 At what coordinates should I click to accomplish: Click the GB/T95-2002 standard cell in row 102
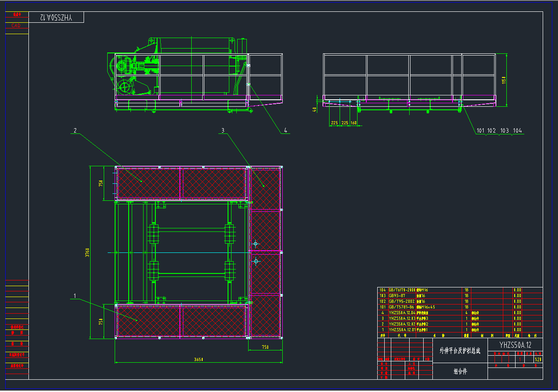click(401, 301)
